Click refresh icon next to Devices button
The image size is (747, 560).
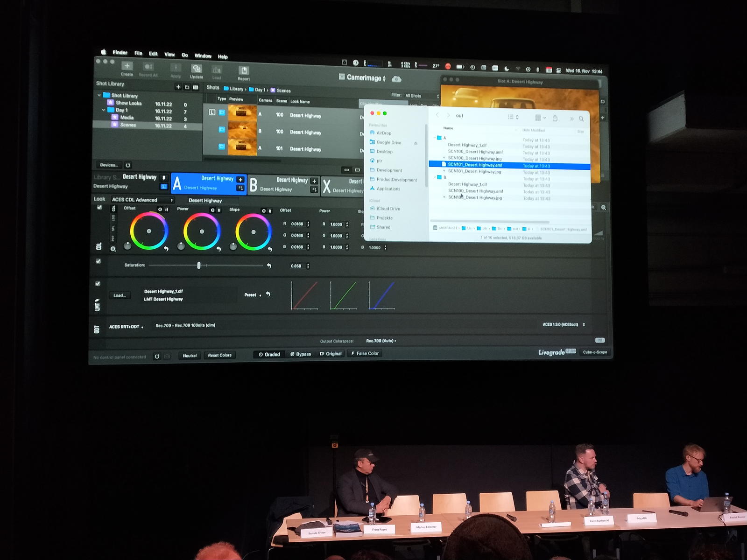(x=128, y=165)
